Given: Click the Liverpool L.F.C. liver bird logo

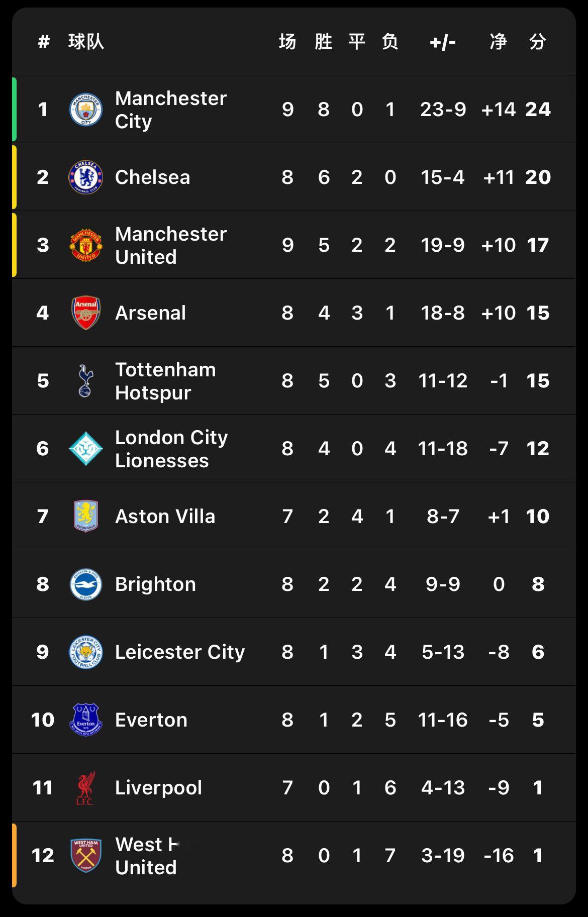Looking at the screenshot, I should [x=86, y=787].
